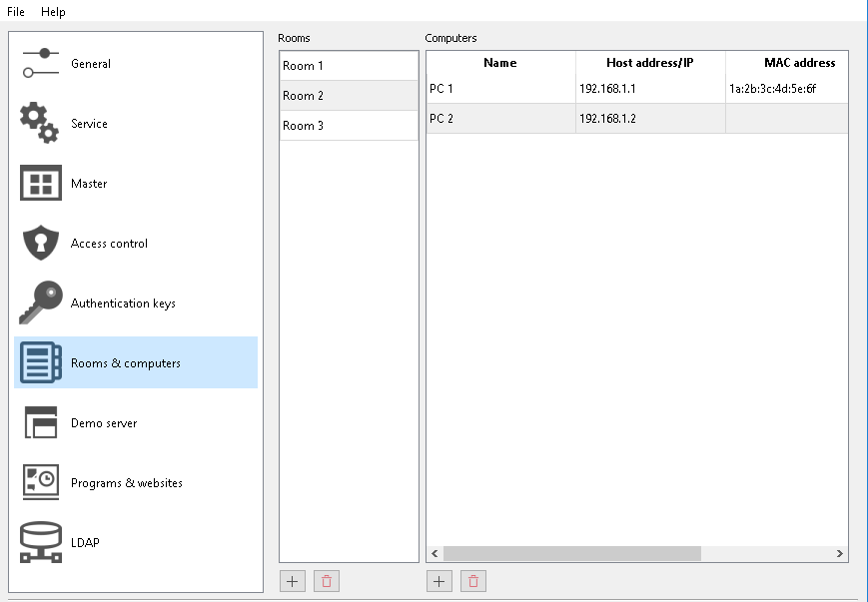Select the Master grid icon
This screenshot has width=868, height=602.
[40, 183]
